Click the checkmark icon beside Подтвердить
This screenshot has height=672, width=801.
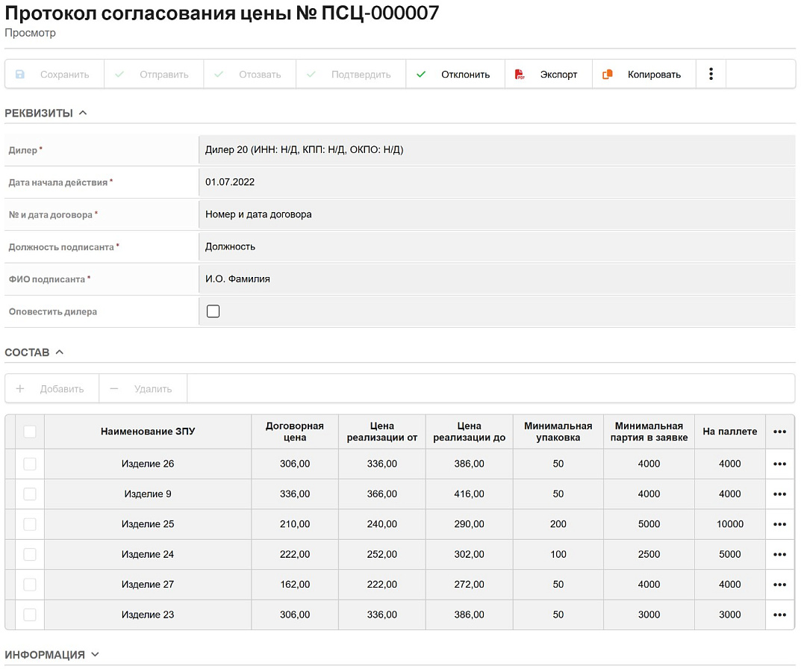click(x=311, y=75)
